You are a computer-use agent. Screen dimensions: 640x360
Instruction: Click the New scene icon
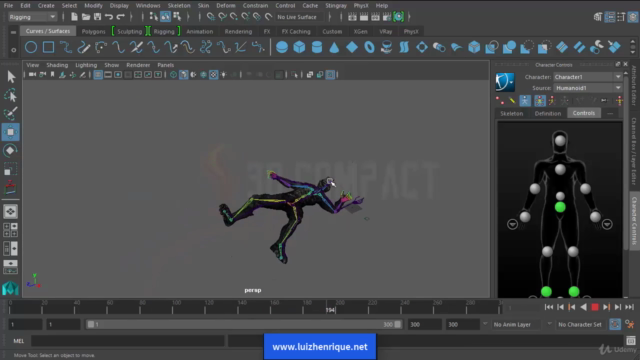pos(74,17)
